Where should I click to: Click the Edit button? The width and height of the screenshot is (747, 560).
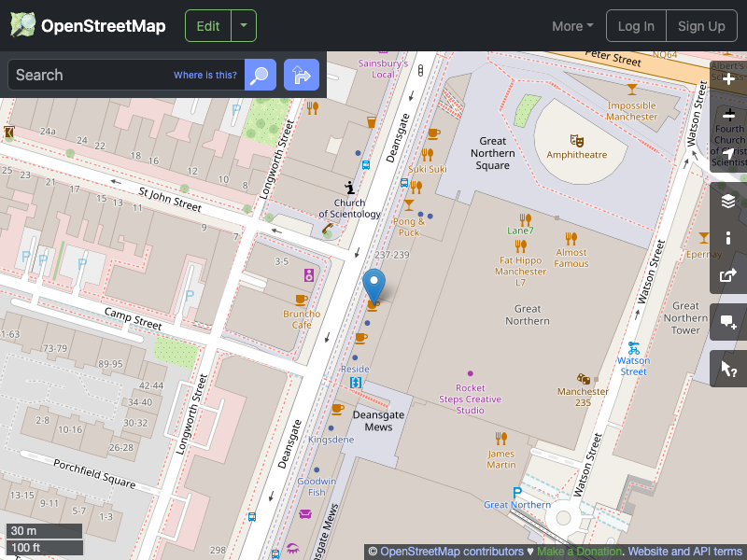coord(207,25)
